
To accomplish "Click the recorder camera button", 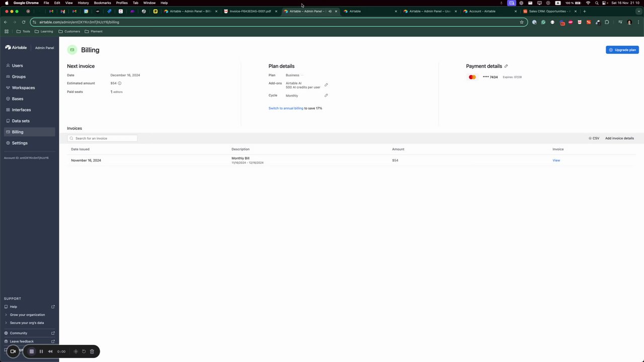I will click(13, 351).
